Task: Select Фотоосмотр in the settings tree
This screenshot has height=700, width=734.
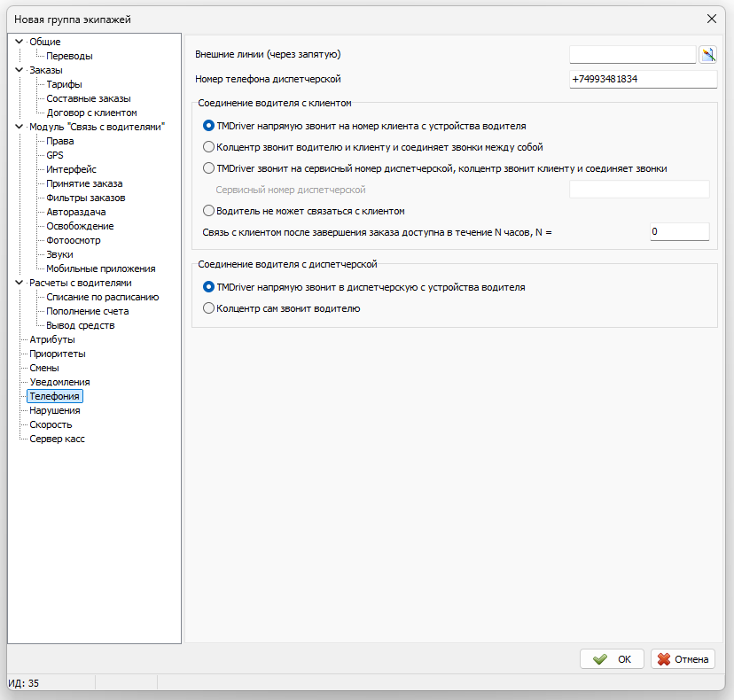Action: pyautogui.click(x=74, y=240)
